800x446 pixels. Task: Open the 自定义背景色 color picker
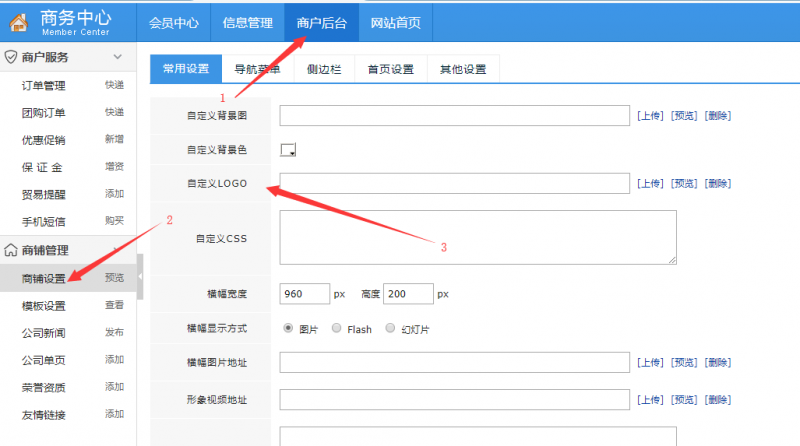point(288,150)
